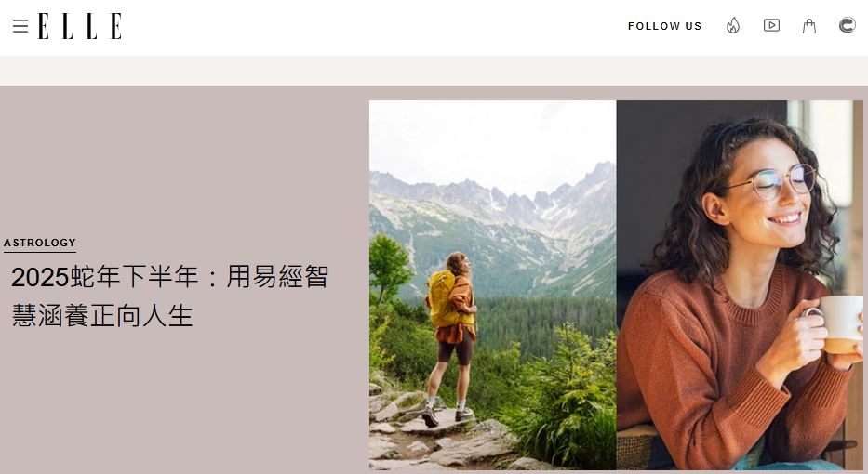Click the mauve background above ASTROLOGY label
The image size is (868, 474).
pos(182,161)
